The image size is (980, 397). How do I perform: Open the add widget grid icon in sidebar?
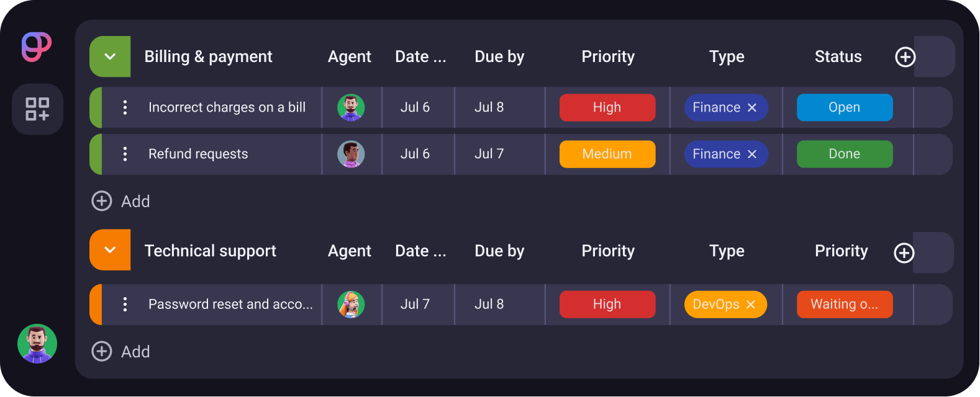37,109
